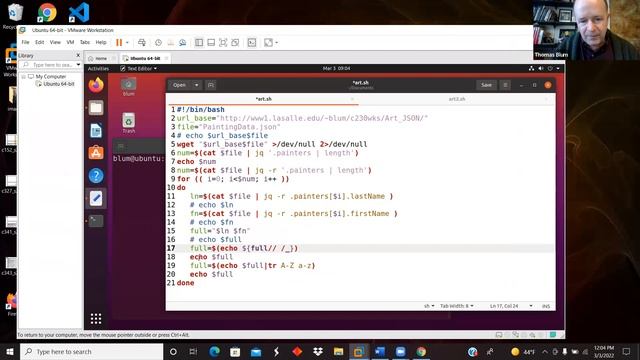Close the VMware Library panel
This screenshot has width=640, height=360.
pyautogui.click(x=78, y=55)
